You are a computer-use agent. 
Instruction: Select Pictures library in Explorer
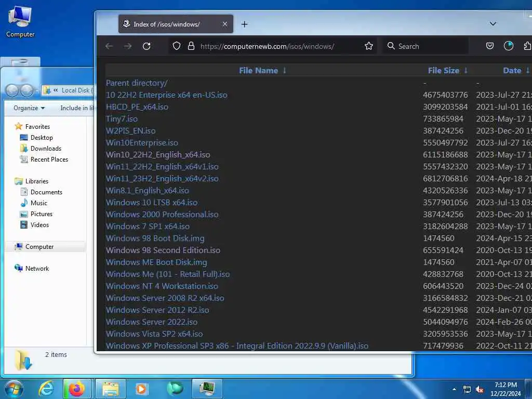[x=36, y=214]
